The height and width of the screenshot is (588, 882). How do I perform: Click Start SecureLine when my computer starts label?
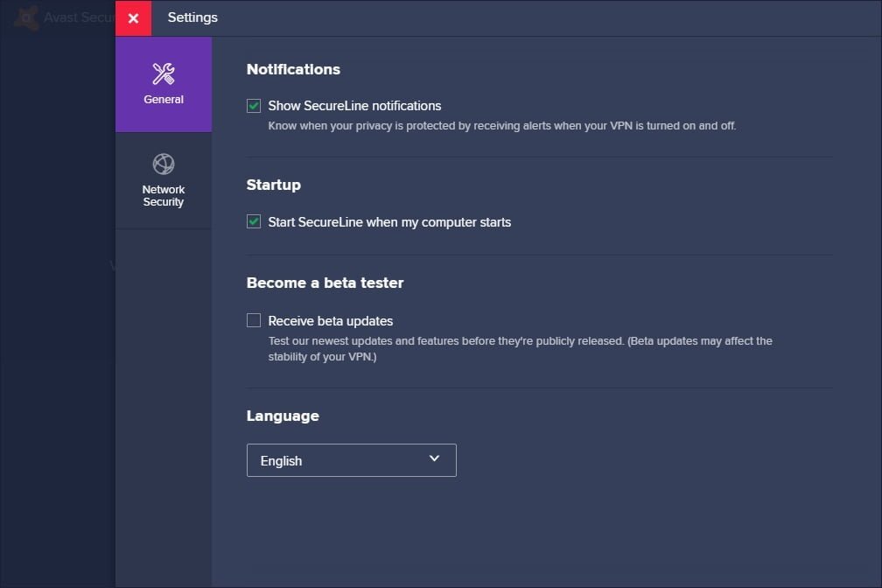tap(389, 222)
